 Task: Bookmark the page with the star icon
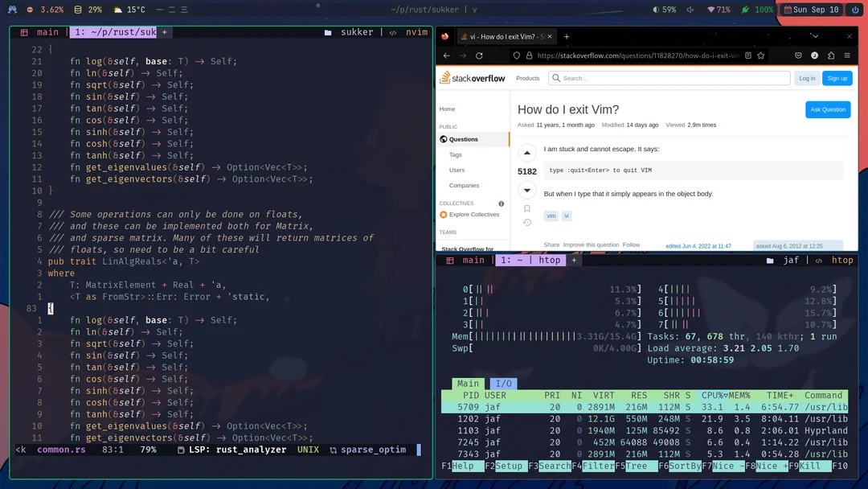coord(760,55)
